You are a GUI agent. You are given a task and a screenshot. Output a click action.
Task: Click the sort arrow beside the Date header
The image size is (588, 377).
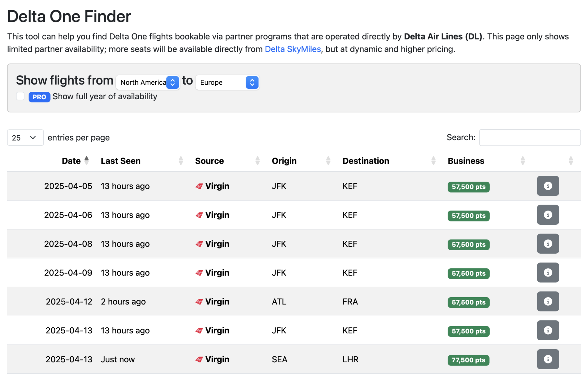[x=87, y=160]
